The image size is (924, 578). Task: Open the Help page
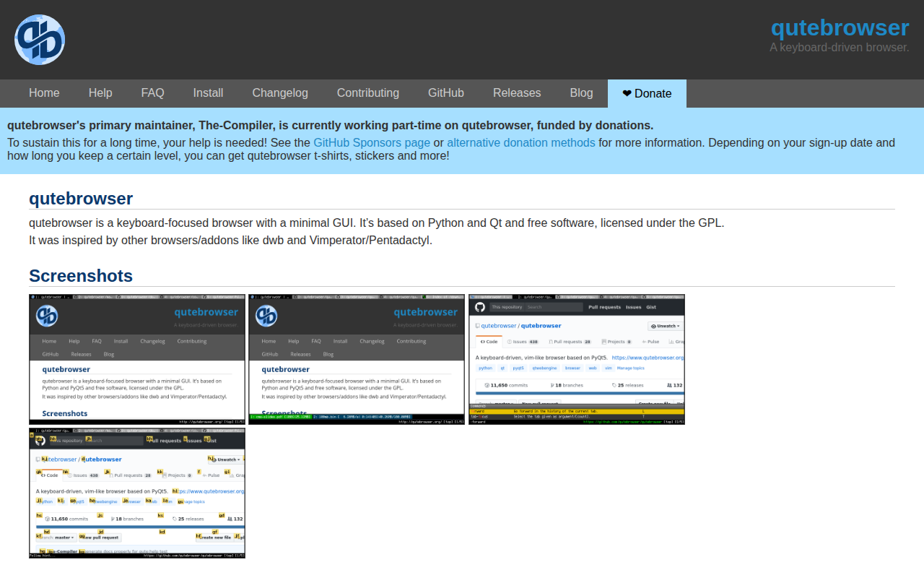tap(100, 93)
